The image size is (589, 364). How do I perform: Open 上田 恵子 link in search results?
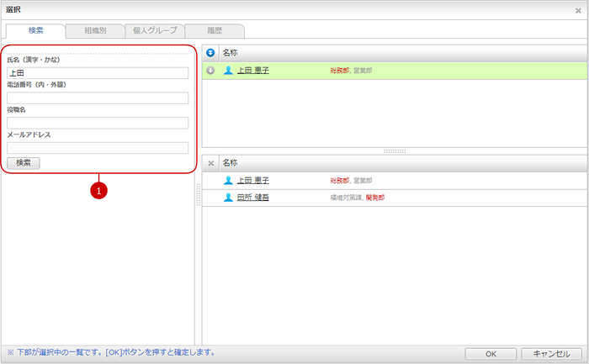tap(252, 71)
